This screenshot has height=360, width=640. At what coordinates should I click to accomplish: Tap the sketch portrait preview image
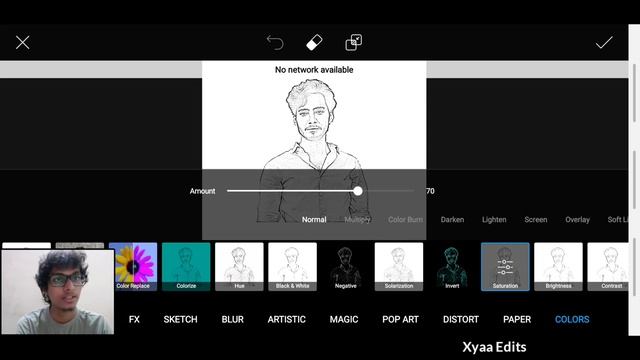point(314,150)
